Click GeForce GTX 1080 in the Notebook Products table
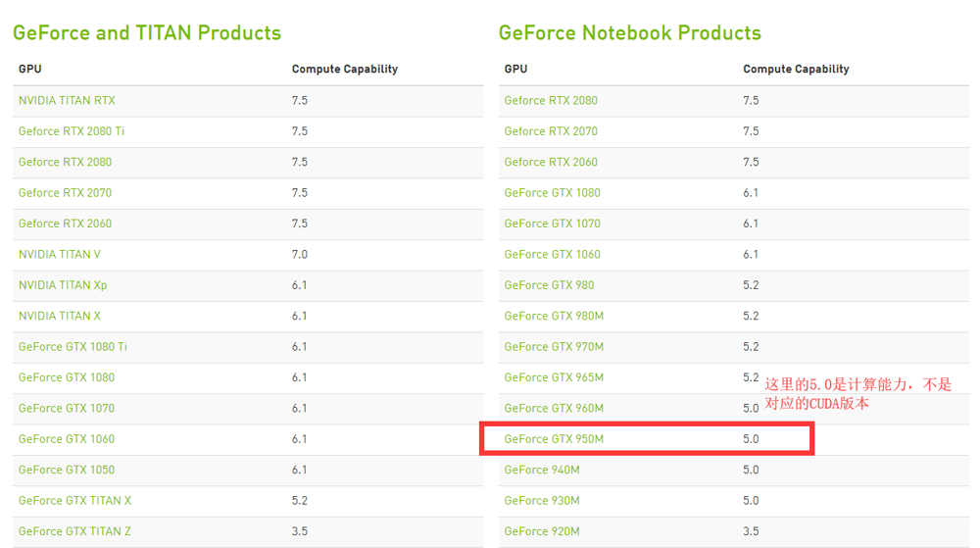The width and height of the screenshot is (980, 548). click(553, 192)
